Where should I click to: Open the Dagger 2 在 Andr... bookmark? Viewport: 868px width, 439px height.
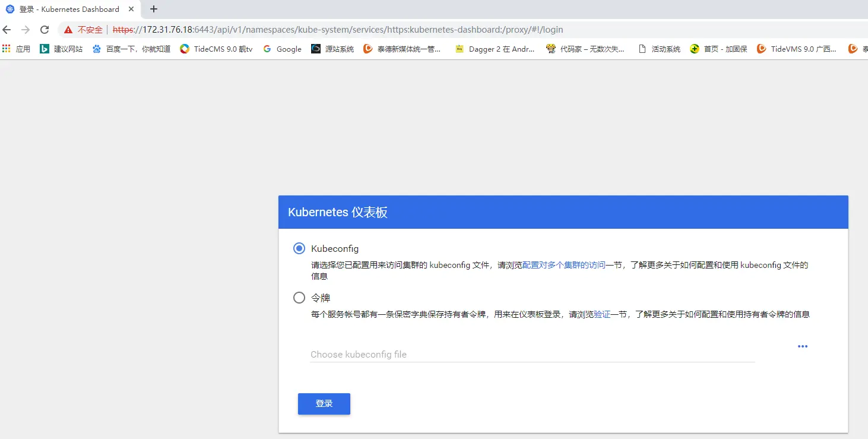[495, 49]
